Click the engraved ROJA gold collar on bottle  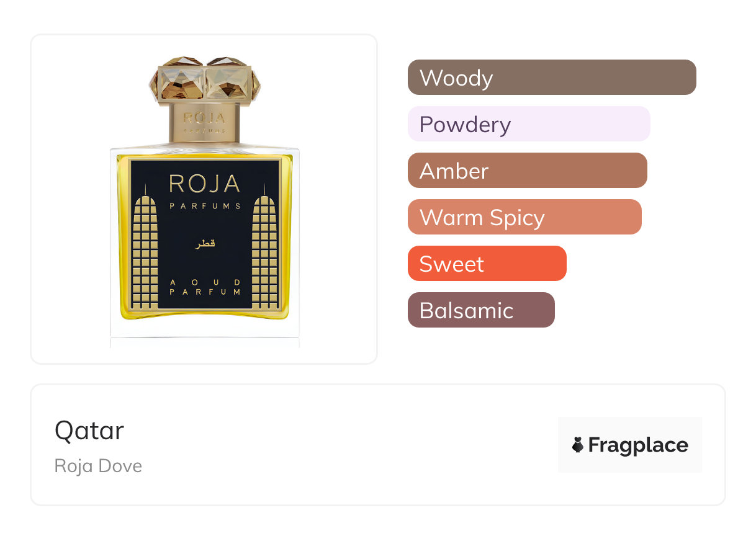[205, 122]
